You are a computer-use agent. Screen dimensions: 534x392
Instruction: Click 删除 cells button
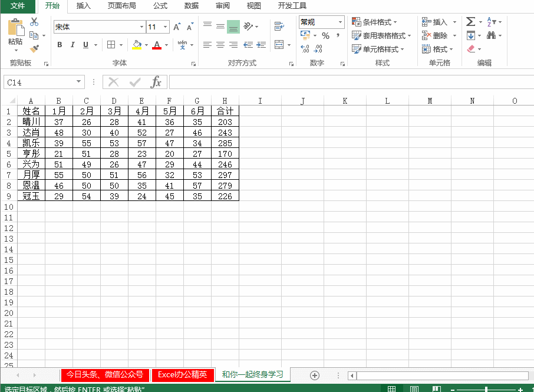[x=435, y=35]
